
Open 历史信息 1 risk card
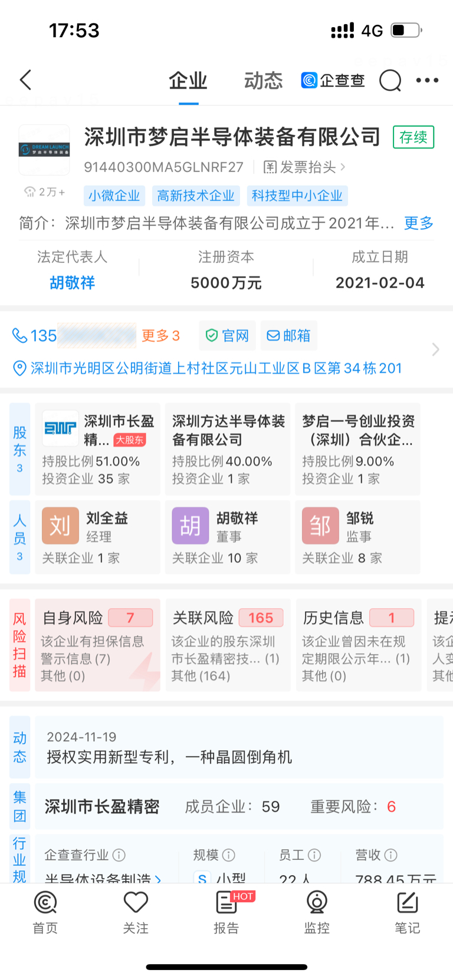[359, 645]
